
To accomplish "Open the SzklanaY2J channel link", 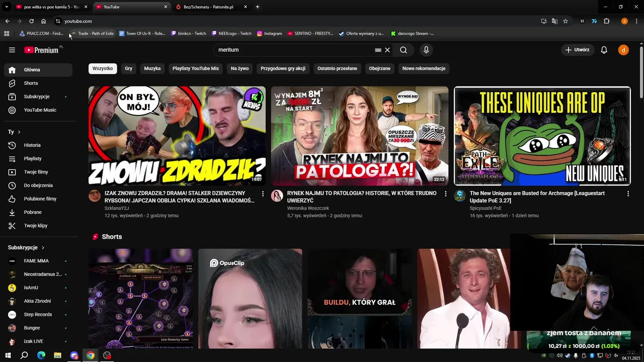I will 117,208.
